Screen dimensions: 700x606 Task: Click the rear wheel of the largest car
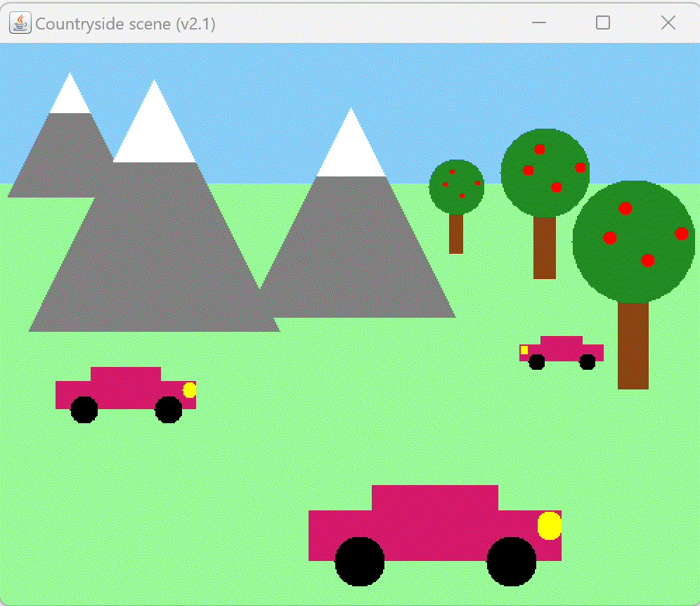click(360, 561)
